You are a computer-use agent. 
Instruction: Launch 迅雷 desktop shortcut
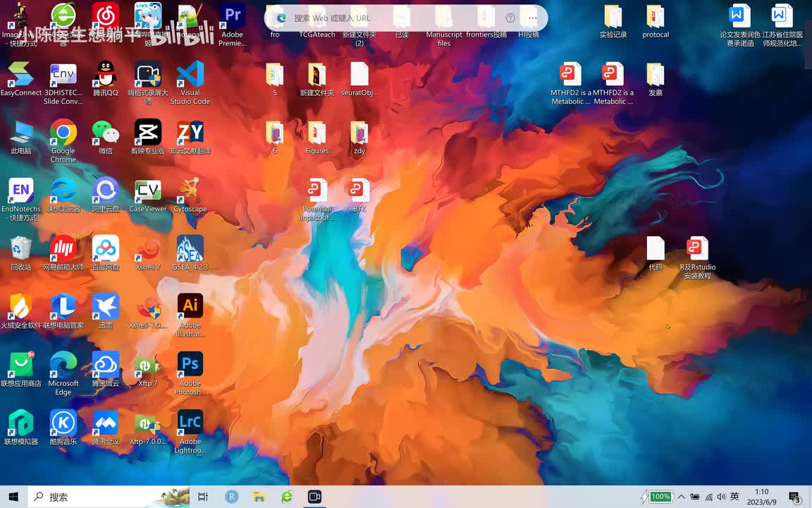tap(106, 311)
